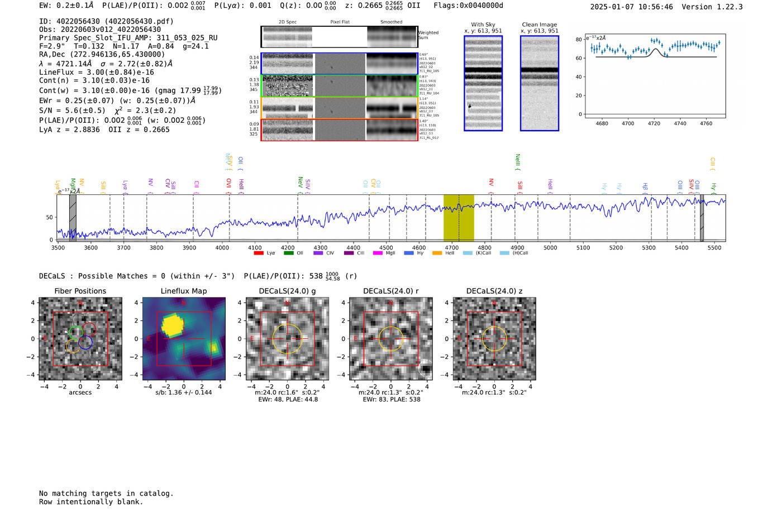Click the "s/b: 1.36 +/- 0.144" caption

click(184, 392)
